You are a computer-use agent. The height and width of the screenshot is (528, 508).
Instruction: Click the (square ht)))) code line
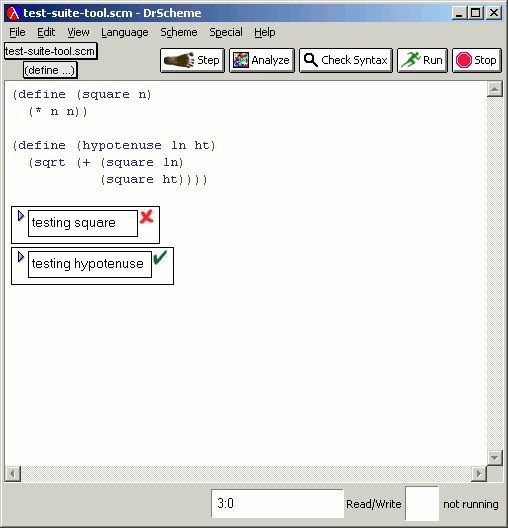coord(154,179)
